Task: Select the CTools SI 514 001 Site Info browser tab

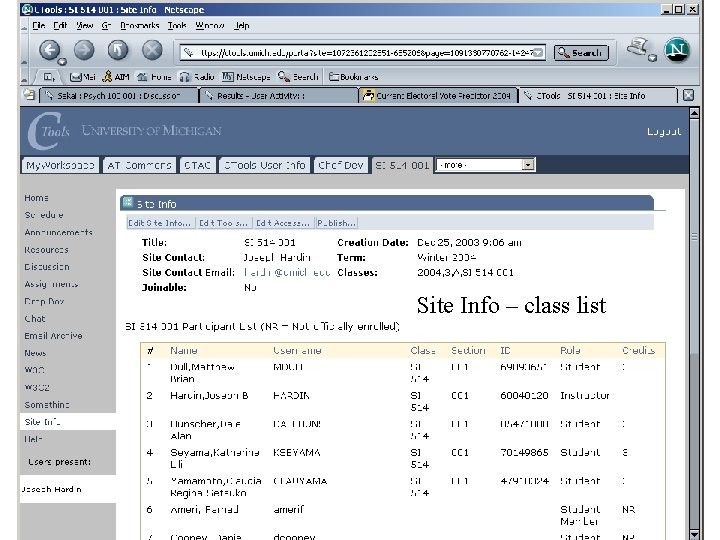Action: point(598,96)
